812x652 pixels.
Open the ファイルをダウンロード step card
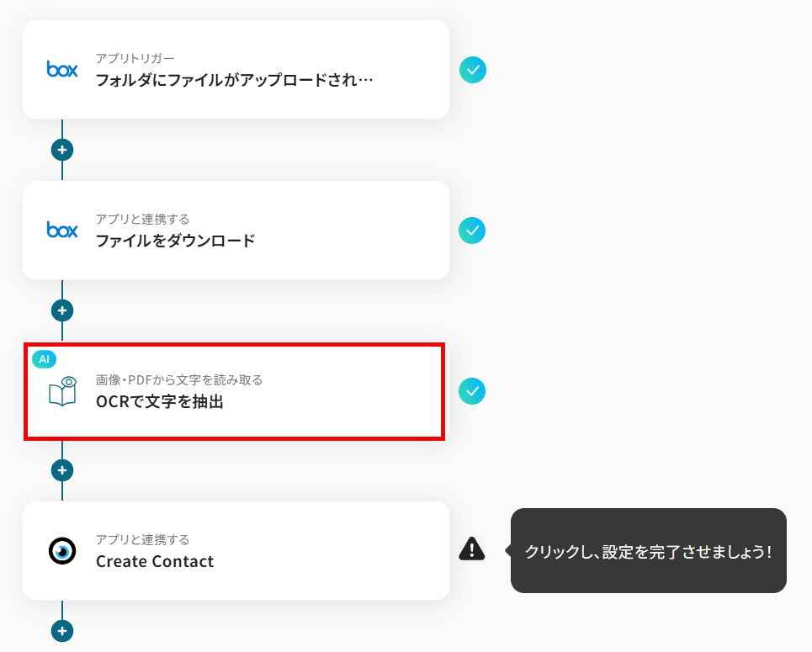tap(236, 231)
